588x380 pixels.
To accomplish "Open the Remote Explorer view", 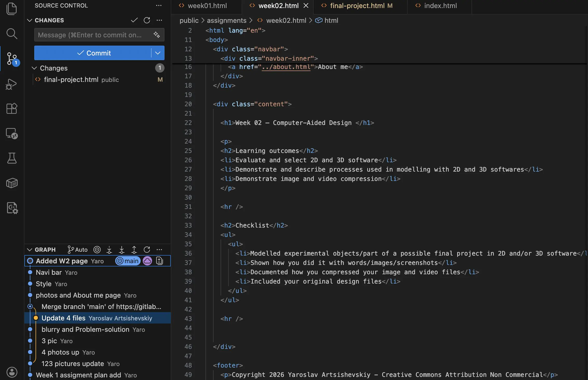I will [12, 133].
